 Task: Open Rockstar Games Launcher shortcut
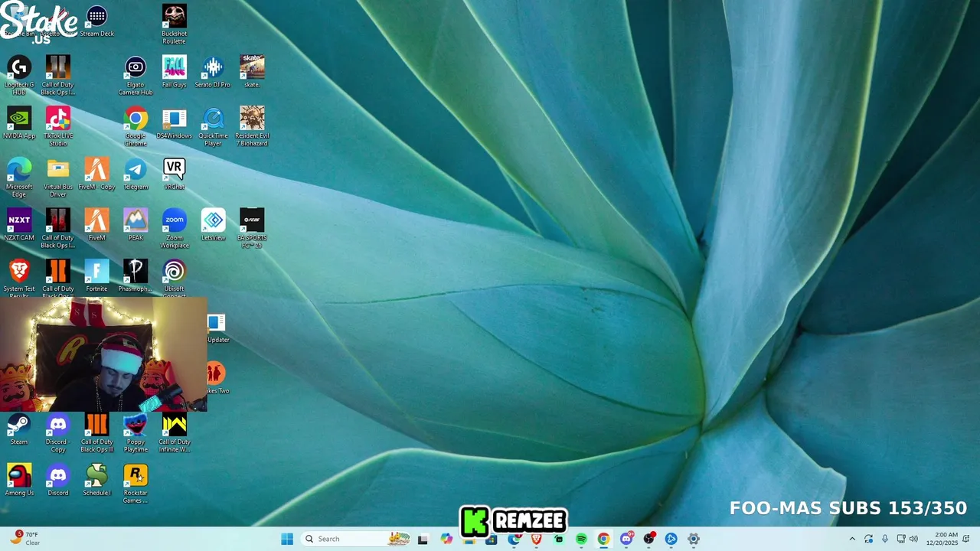136,484
